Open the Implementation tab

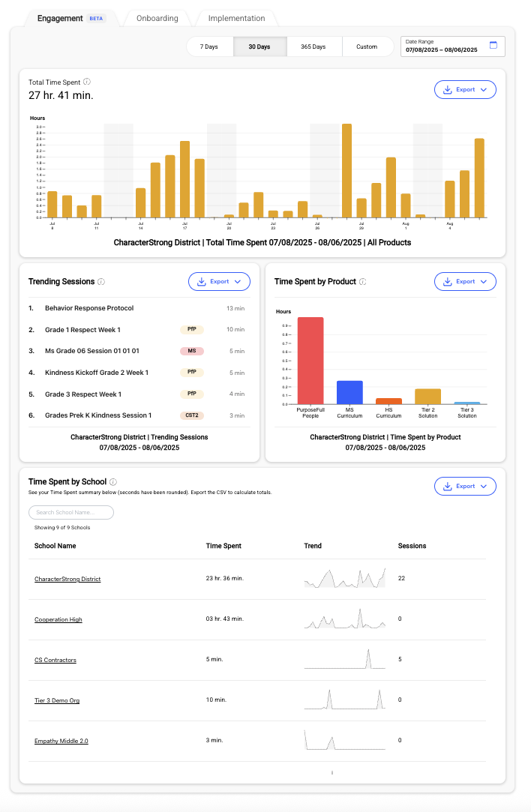(236, 18)
